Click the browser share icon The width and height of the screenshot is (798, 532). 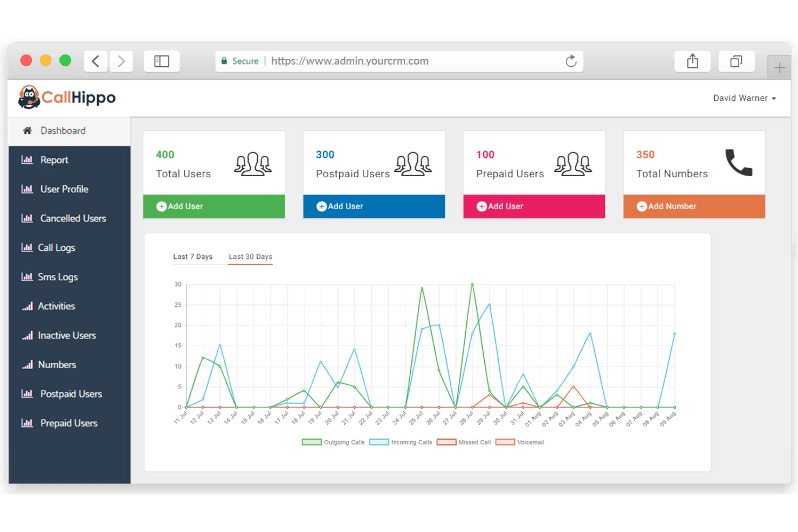[x=692, y=61]
